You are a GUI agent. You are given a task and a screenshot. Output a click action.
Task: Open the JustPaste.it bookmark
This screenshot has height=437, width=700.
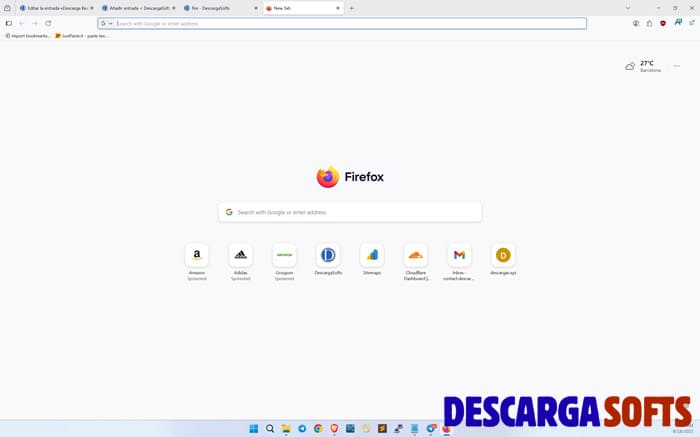pyautogui.click(x=81, y=36)
